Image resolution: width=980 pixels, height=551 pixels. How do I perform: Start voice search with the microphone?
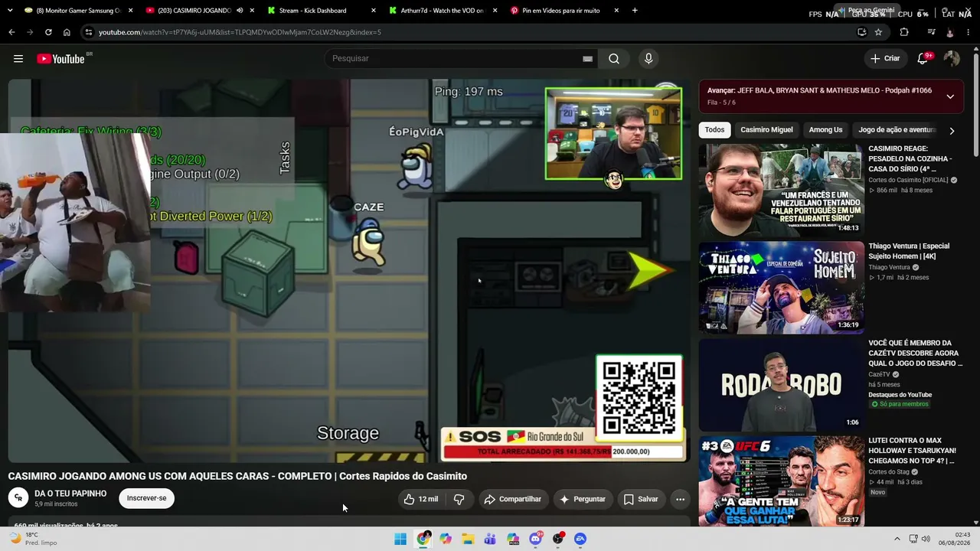pyautogui.click(x=648, y=59)
